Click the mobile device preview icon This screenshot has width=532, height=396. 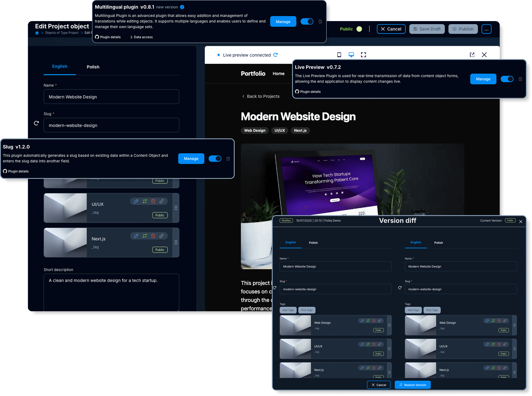tap(339, 55)
